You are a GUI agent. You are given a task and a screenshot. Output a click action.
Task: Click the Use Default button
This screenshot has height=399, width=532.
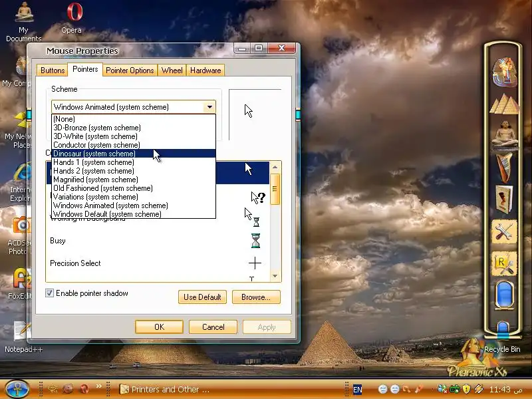202,297
